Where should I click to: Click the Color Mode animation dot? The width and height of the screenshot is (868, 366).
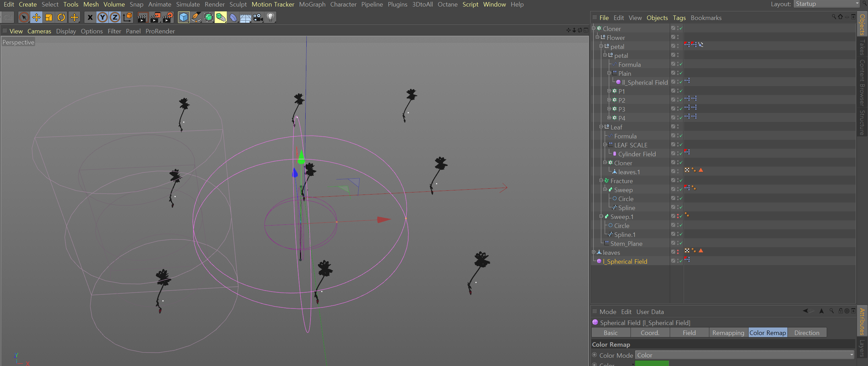[x=594, y=355]
